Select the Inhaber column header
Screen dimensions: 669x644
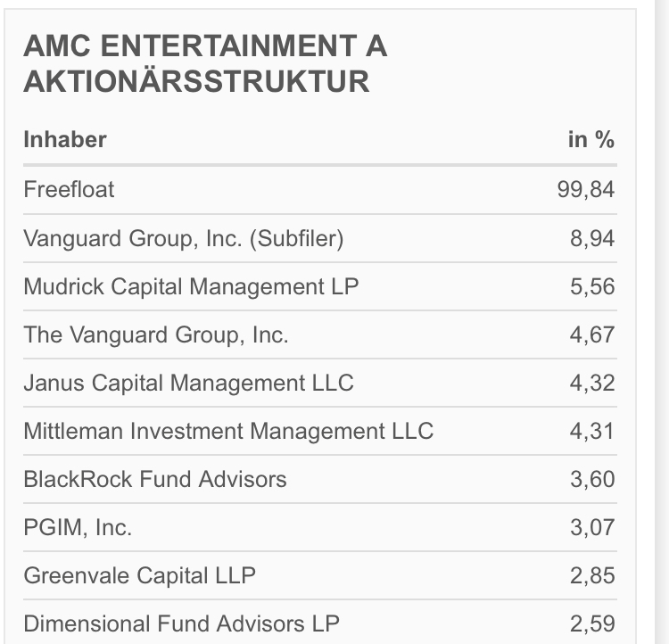point(65,140)
